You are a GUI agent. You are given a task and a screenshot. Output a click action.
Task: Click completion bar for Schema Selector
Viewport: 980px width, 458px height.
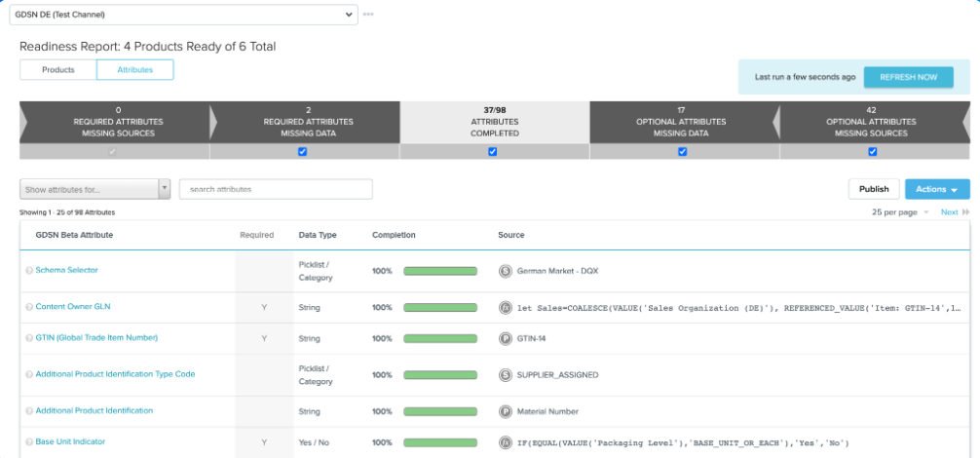pos(440,271)
